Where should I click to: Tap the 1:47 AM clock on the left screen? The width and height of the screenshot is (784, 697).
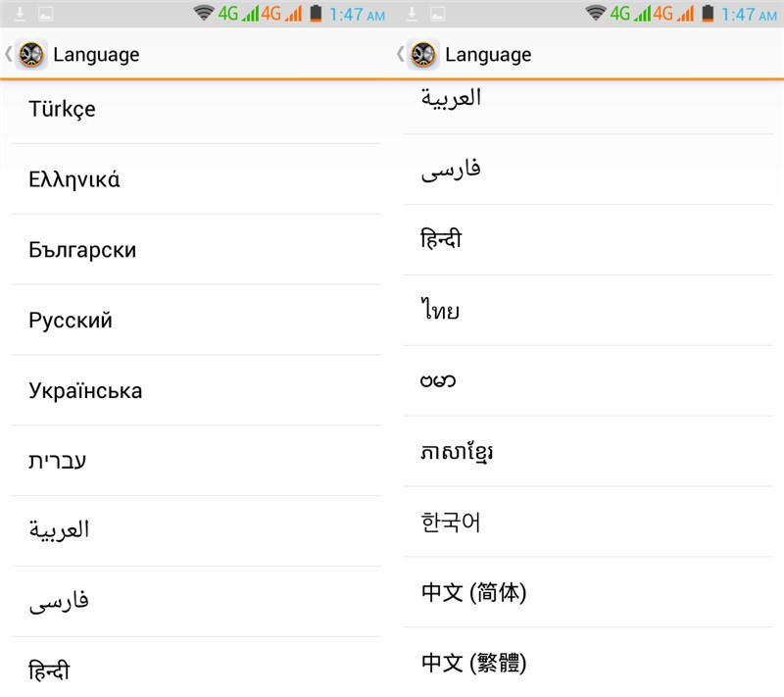coord(357,14)
